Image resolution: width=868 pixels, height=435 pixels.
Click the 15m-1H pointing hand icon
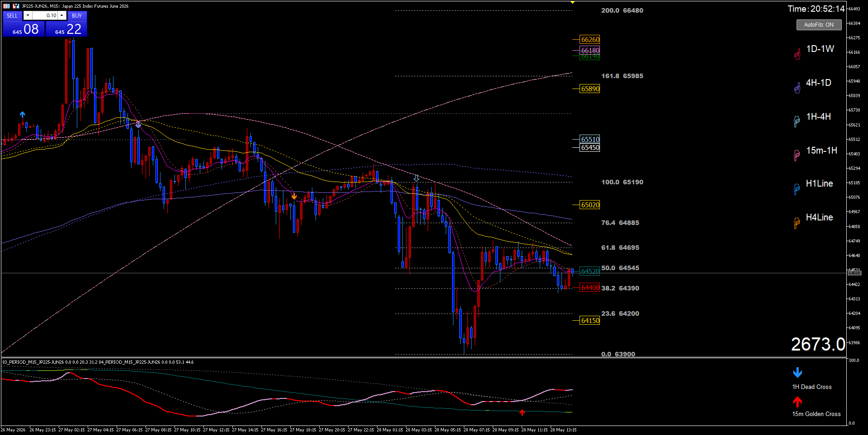(797, 155)
